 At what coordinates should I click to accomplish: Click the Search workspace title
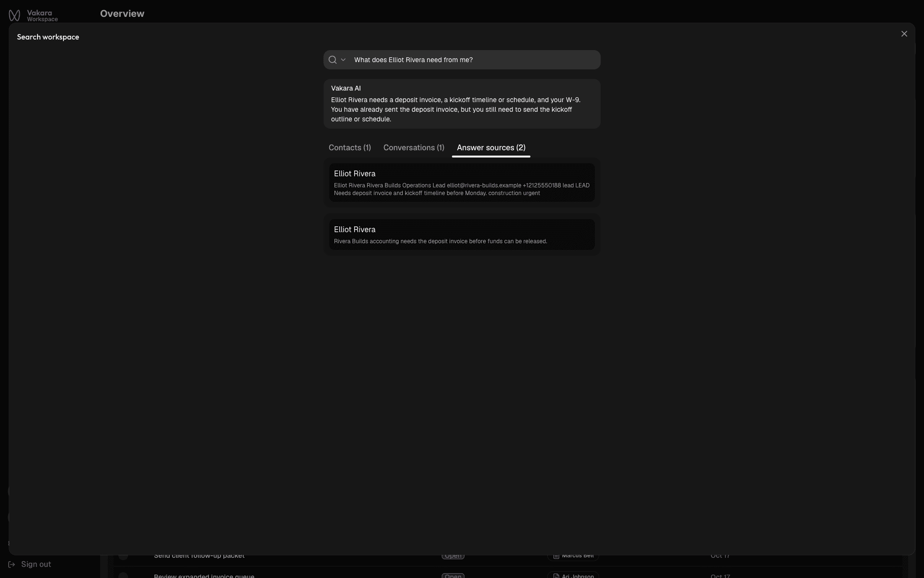[48, 37]
